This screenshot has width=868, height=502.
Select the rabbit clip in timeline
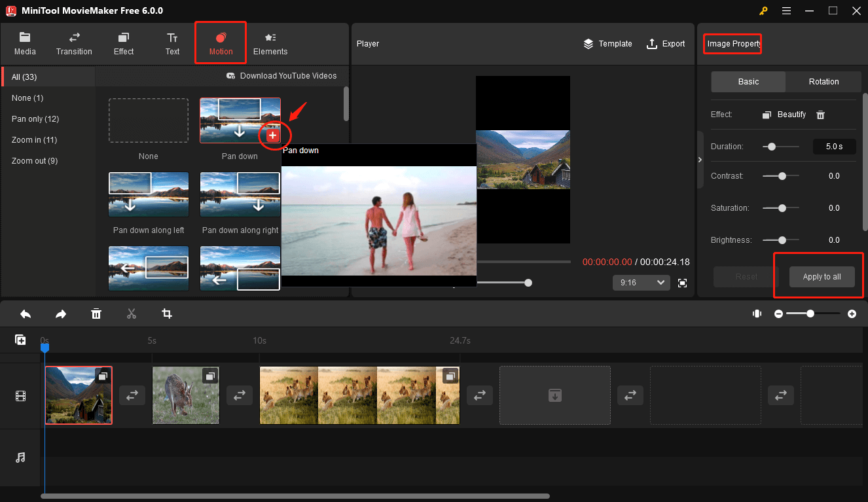[186, 395]
